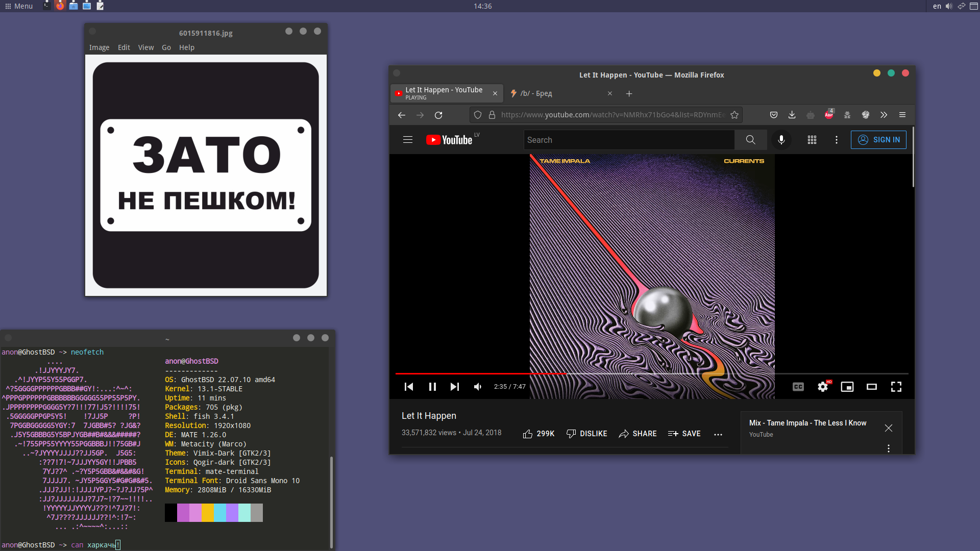Reload the current YouTube page
The image size is (980, 551).
[x=438, y=115]
